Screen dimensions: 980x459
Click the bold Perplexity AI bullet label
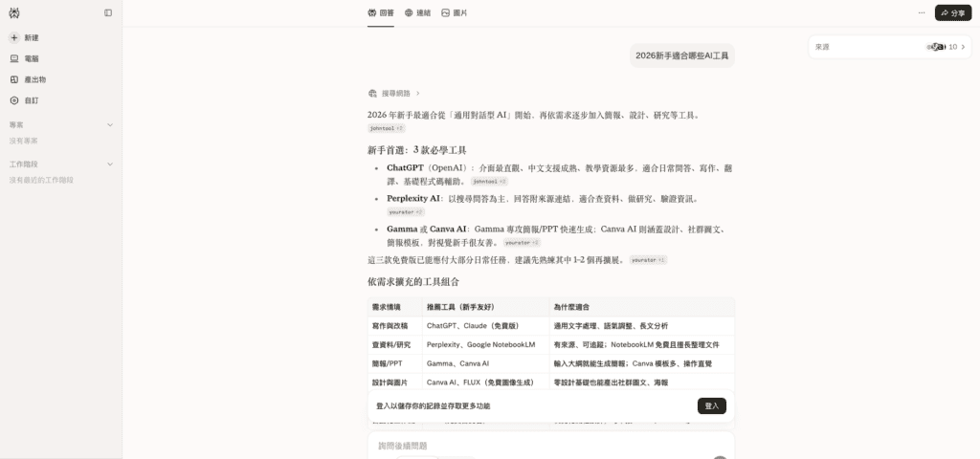[x=413, y=199]
